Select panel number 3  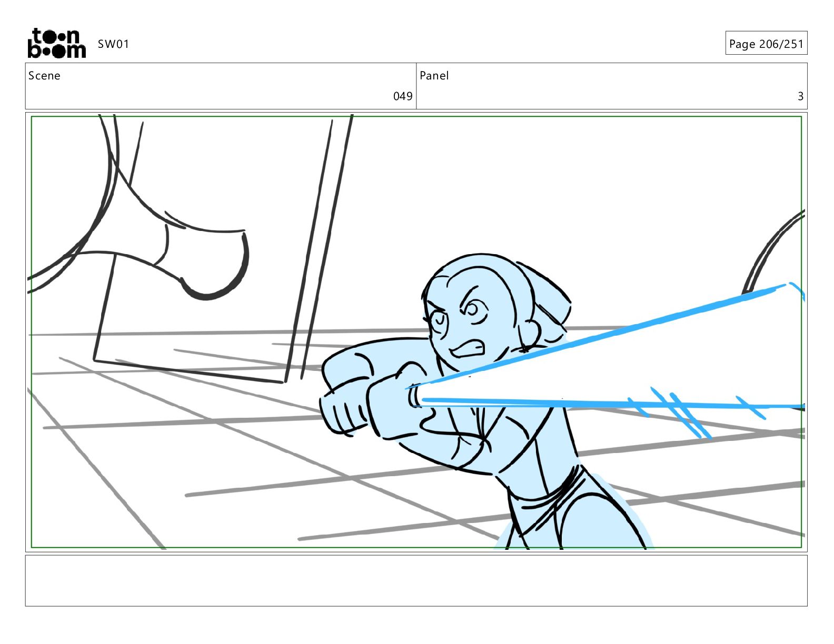(800, 96)
